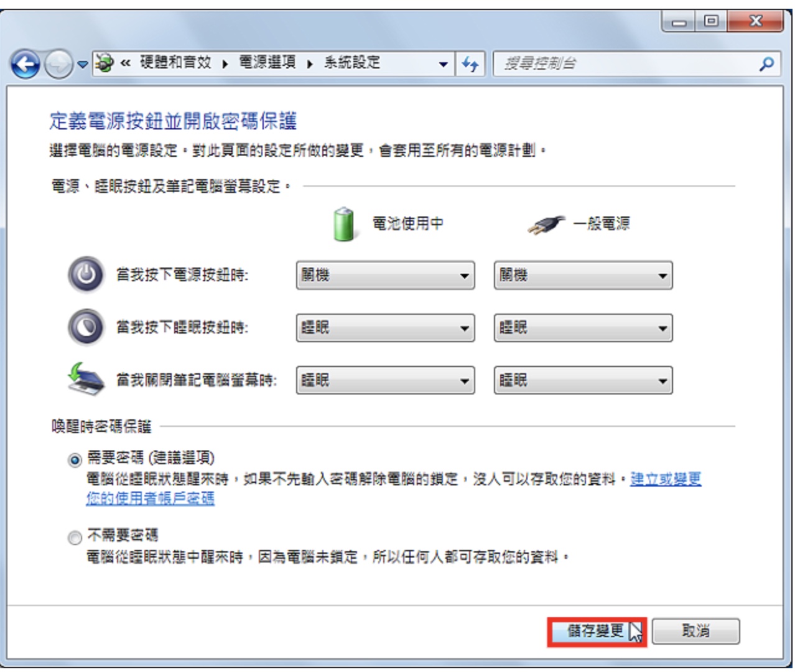Click the blue Back arrow button
The height and width of the screenshot is (672, 795).
(x=26, y=64)
